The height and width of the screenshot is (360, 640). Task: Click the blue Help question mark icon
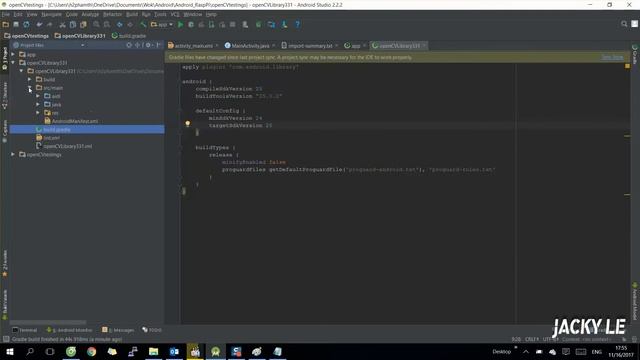(298, 24)
